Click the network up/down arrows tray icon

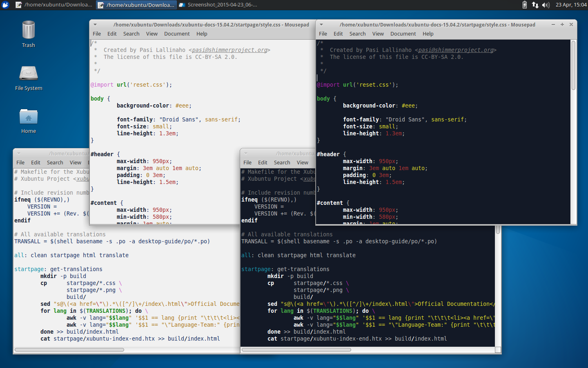point(535,5)
